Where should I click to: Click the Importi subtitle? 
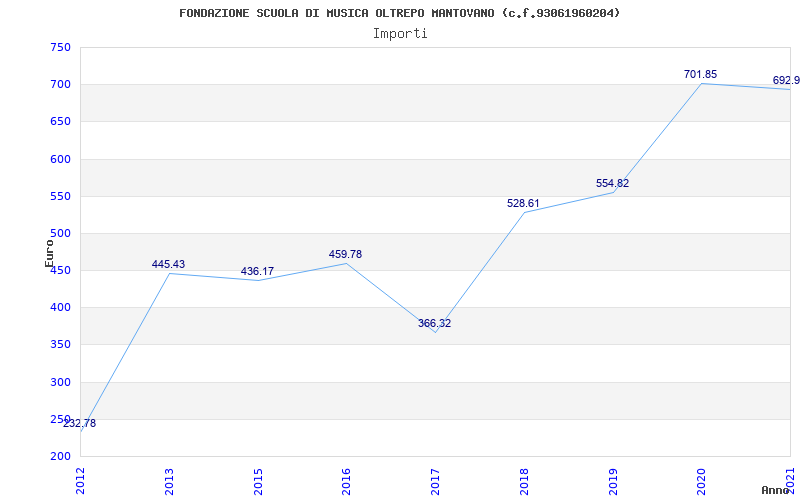coord(400,34)
